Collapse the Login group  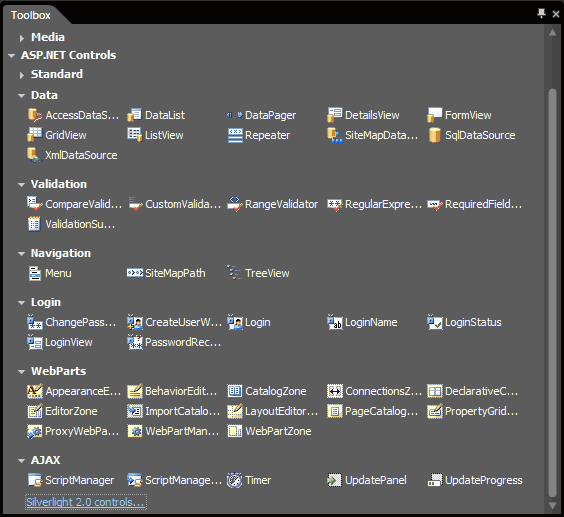click(22, 303)
